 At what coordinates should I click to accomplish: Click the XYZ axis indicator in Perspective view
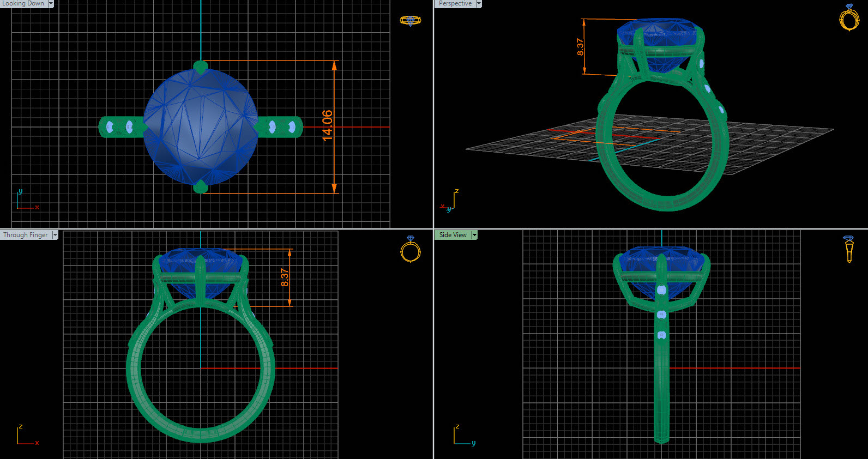tap(450, 201)
